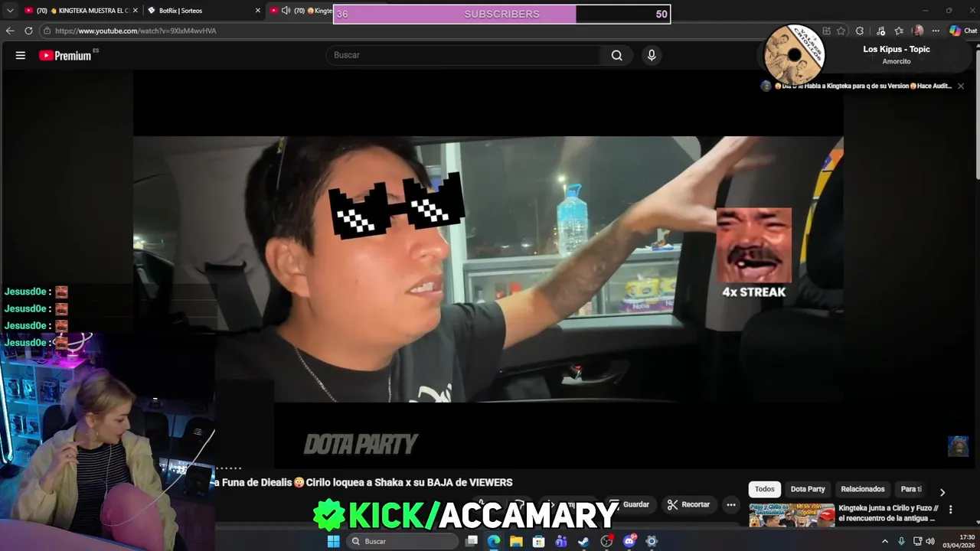Open Task View in taskbar

coord(472,541)
